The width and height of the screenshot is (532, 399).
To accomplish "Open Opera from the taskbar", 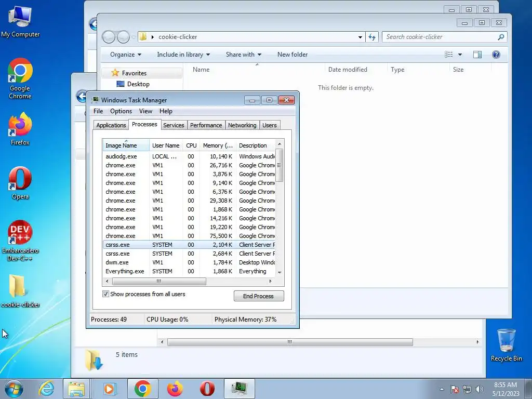I will coord(207,389).
